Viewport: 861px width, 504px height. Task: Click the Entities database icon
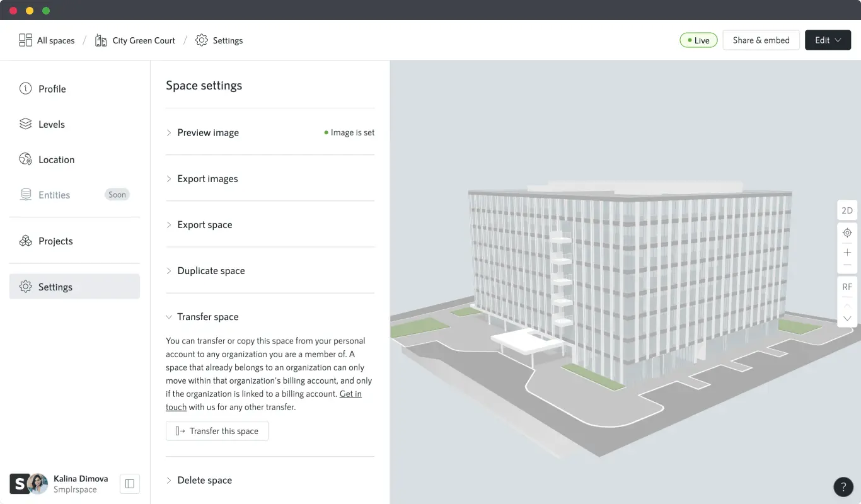[x=25, y=195]
